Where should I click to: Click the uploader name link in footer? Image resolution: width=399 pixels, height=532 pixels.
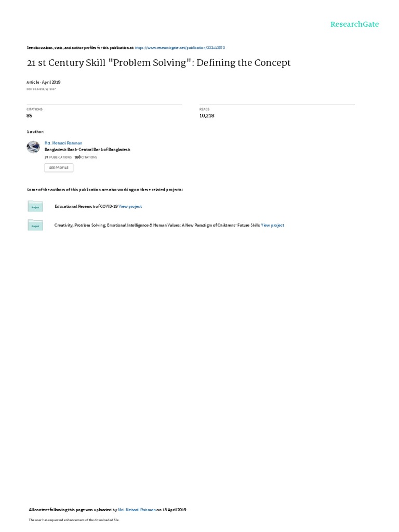click(137, 510)
